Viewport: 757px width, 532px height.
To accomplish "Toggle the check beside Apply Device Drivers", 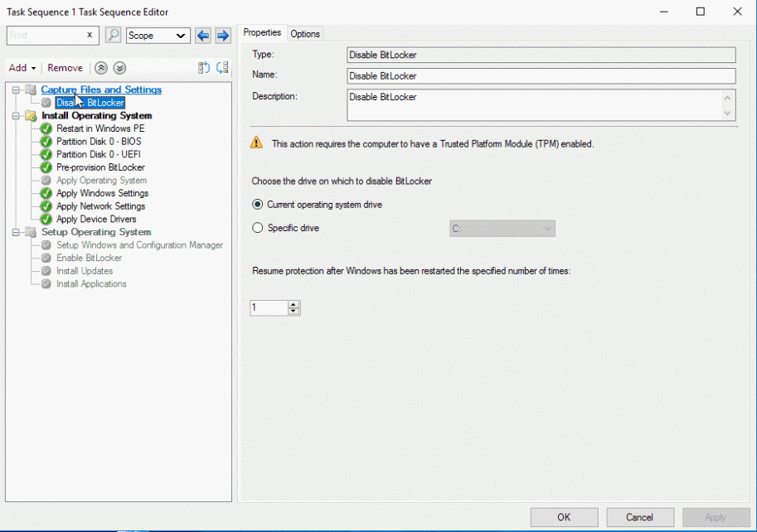I will pyautogui.click(x=46, y=219).
